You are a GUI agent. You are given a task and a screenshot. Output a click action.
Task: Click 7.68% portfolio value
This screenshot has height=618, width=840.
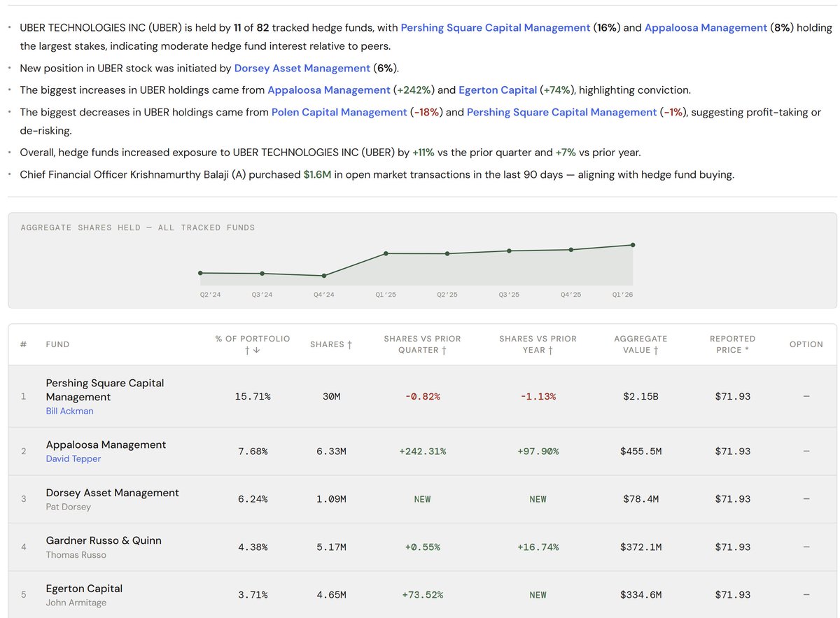(x=252, y=451)
